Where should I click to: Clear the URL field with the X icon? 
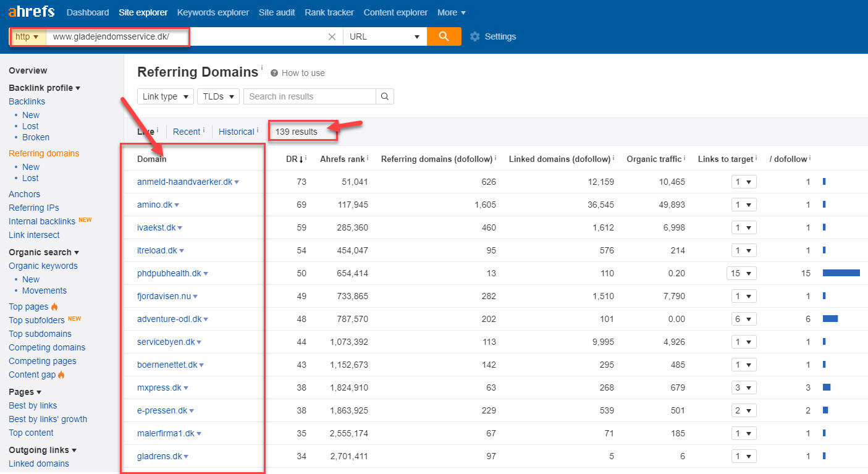tap(332, 36)
